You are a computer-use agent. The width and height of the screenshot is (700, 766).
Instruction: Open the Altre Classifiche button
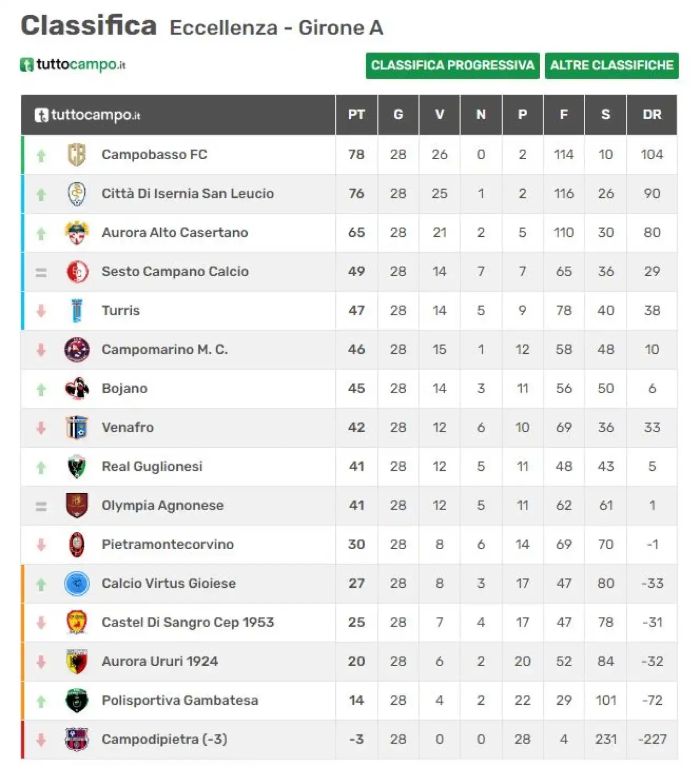click(611, 66)
